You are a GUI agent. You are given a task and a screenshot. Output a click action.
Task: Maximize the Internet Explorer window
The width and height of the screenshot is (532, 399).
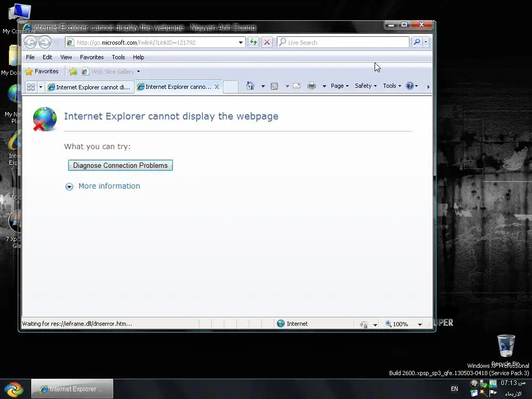click(404, 24)
